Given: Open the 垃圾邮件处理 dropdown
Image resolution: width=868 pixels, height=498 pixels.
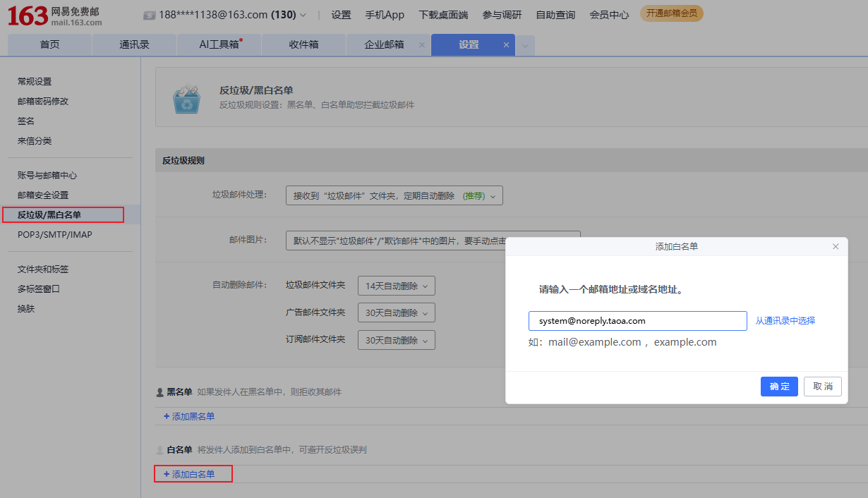Looking at the screenshot, I should click(394, 195).
